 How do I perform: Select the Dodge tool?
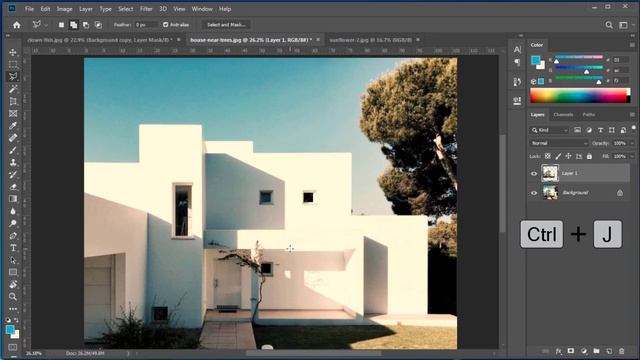coord(13,223)
